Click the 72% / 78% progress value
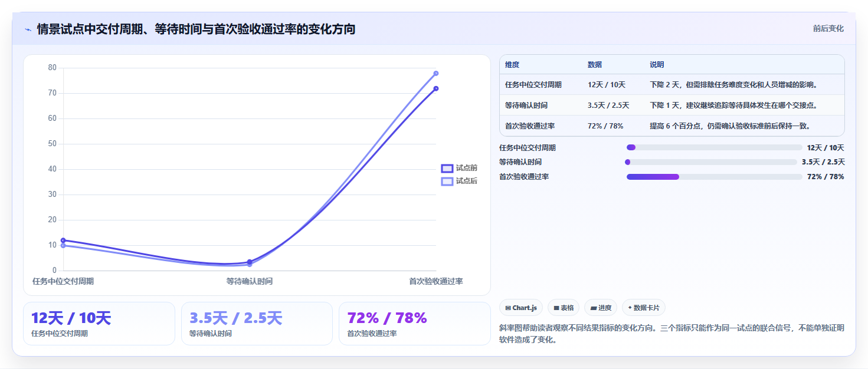The height and width of the screenshot is (369, 868). pos(826,177)
